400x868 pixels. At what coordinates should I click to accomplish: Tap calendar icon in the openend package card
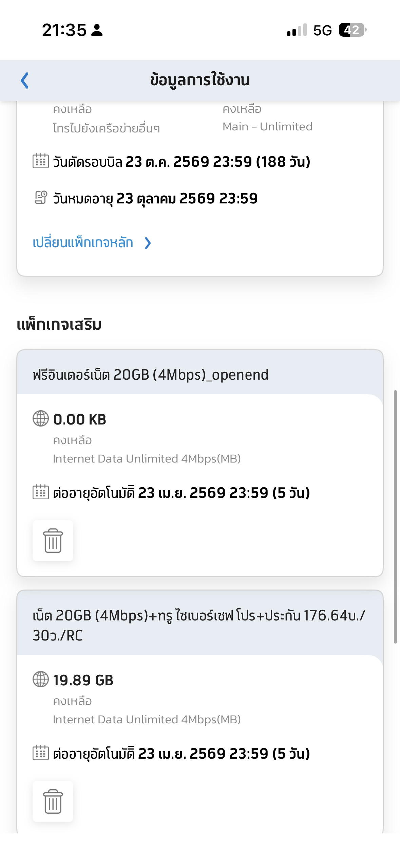pyautogui.click(x=41, y=492)
